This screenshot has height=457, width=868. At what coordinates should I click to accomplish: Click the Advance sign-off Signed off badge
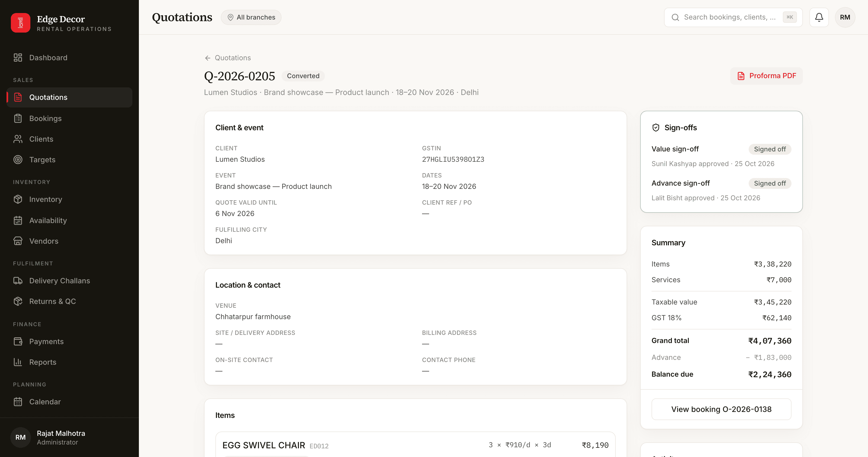pos(770,183)
